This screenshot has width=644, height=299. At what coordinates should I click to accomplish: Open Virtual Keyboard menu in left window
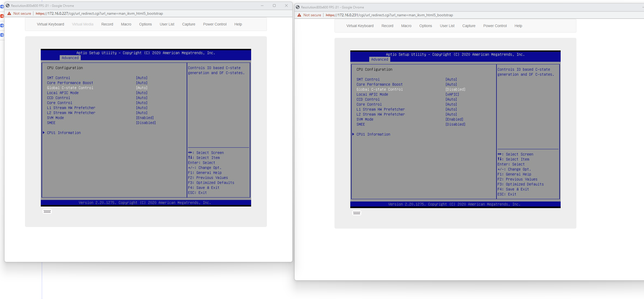pyautogui.click(x=50, y=24)
